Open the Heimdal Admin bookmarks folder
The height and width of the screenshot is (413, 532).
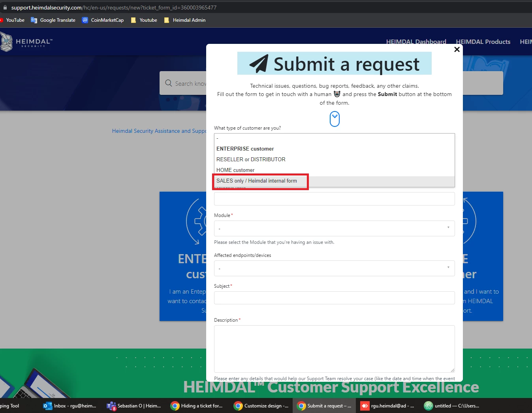point(184,20)
